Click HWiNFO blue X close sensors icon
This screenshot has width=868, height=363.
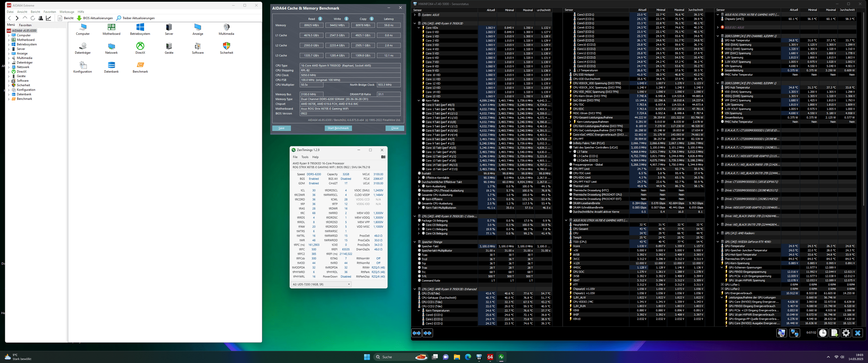coord(858,333)
